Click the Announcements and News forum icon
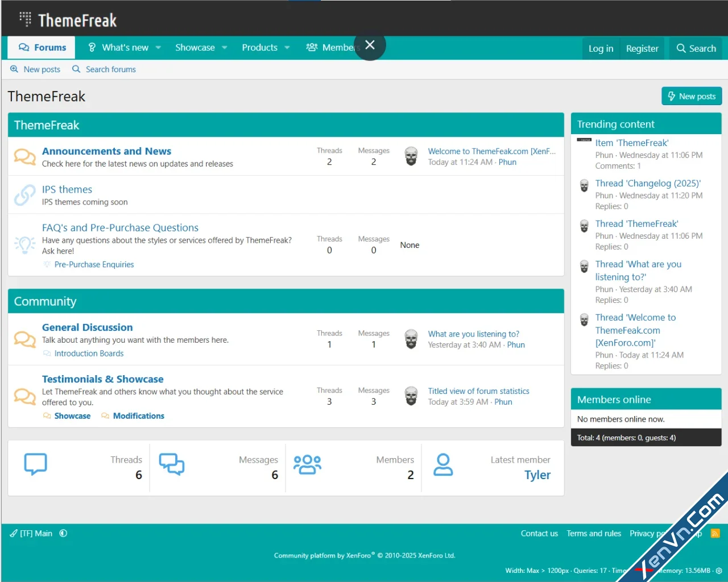The height and width of the screenshot is (582, 728). point(24,156)
